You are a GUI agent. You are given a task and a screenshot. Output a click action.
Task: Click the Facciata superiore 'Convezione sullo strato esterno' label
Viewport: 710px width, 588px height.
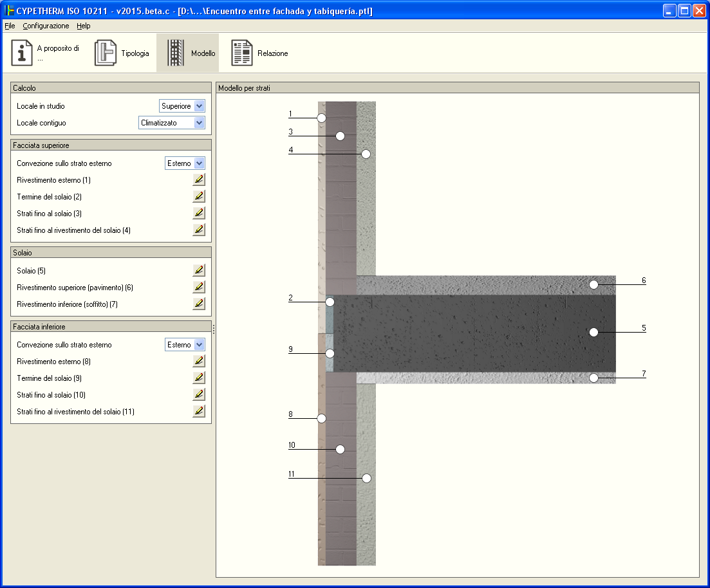pos(64,163)
